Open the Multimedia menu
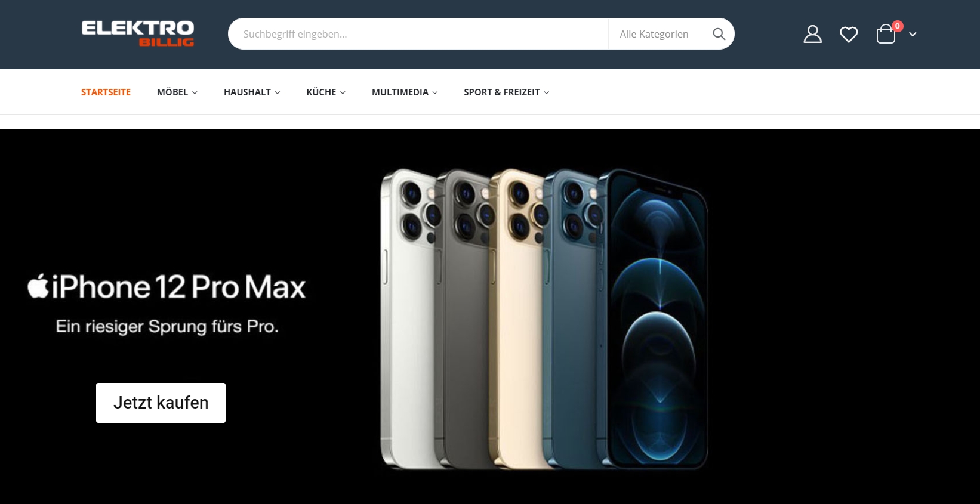Viewport: 980px width, 504px height. point(405,92)
